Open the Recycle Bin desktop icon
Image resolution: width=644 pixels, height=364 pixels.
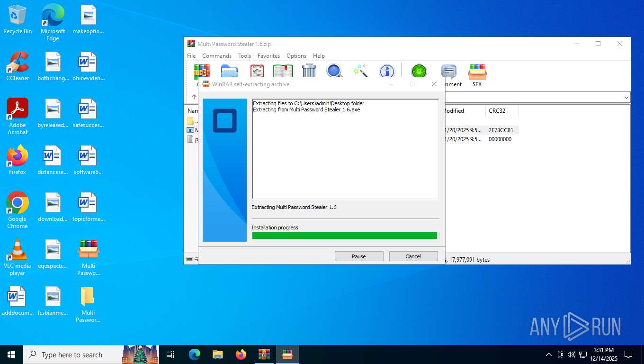[x=18, y=19]
